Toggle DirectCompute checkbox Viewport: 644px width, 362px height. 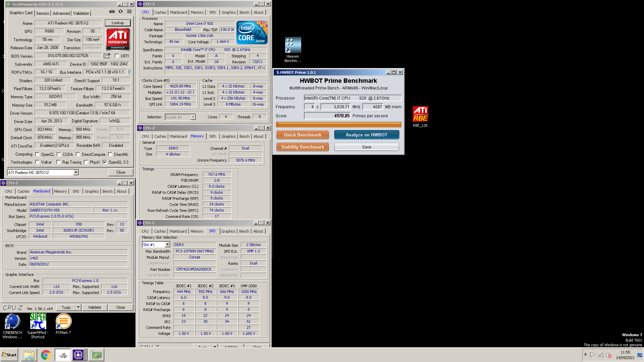[78, 155]
